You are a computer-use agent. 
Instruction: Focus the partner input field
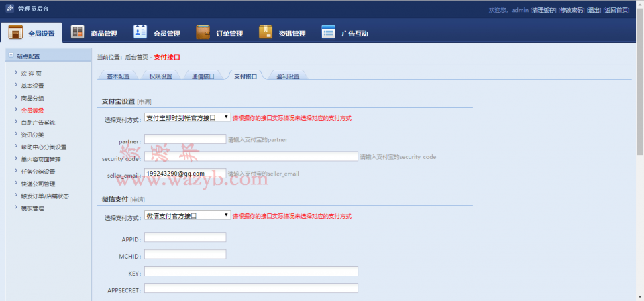(185, 139)
